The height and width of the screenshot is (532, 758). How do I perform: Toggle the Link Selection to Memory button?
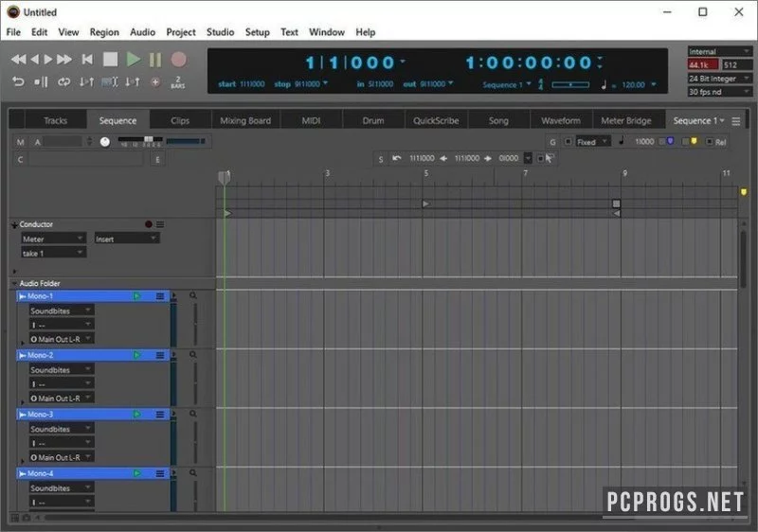pos(110,82)
